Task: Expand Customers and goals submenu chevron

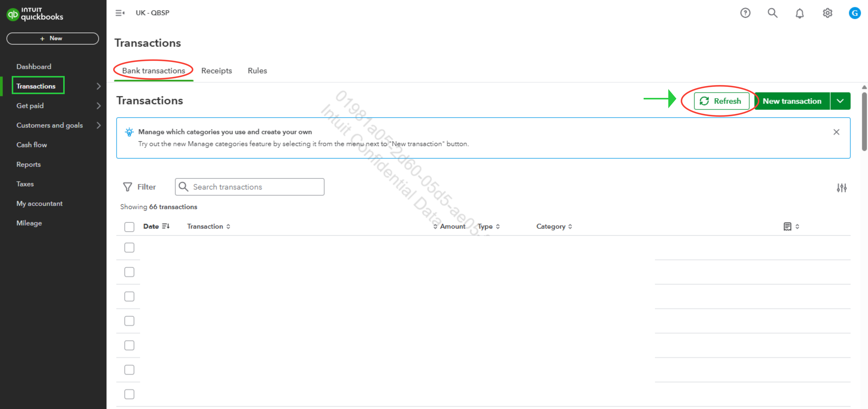Action: 98,125
